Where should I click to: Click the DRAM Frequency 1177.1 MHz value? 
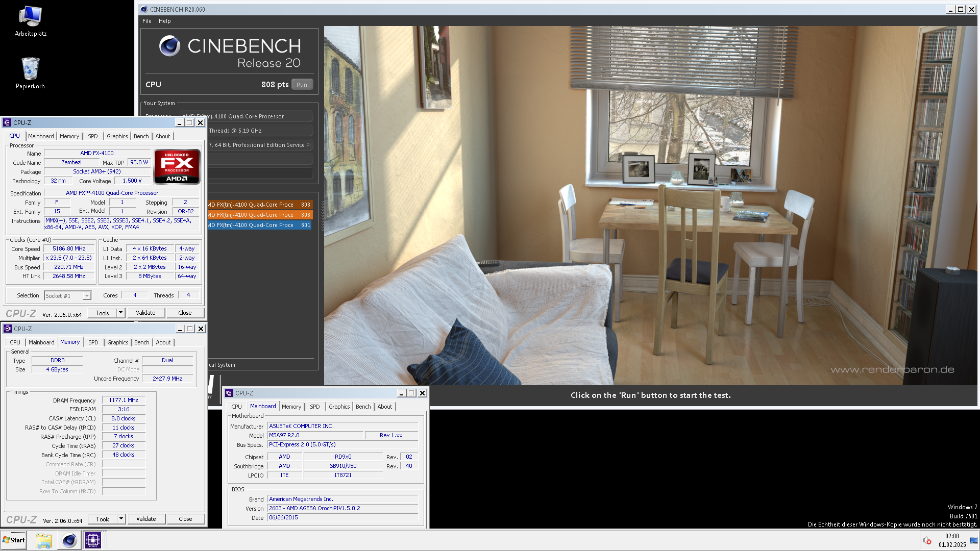click(124, 400)
